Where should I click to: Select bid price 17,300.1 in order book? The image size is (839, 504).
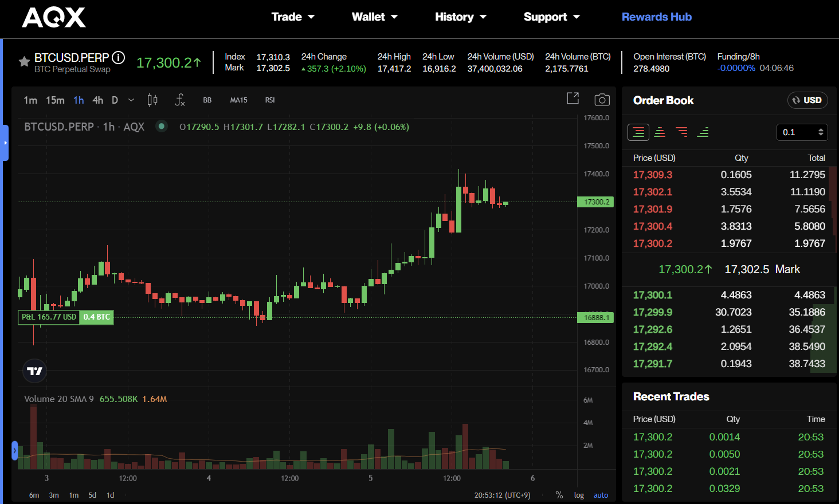click(x=653, y=295)
